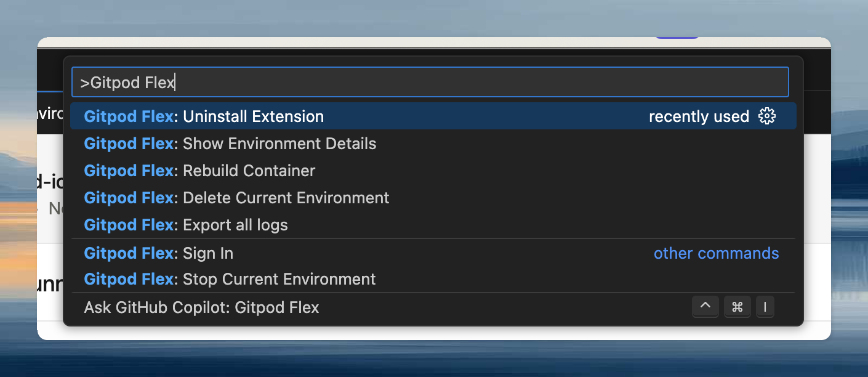Run Gitpod Flex: Export all logs
The image size is (868, 377).
(x=185, y=225)
